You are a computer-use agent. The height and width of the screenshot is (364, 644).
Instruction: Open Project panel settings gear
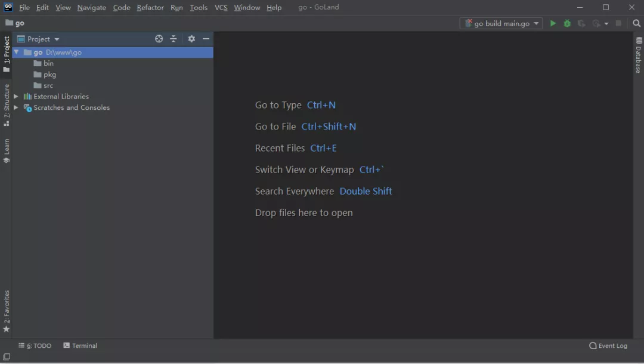191,39
